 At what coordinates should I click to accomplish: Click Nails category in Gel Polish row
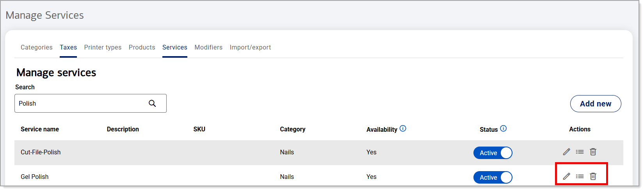point(287,177)
